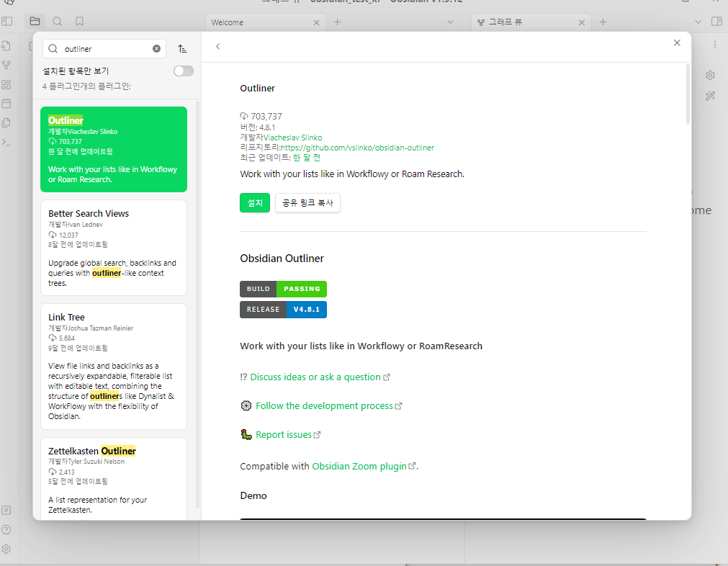This screenshot has width=728, height=566.
Task: Open help icon in ribbon
Action: 6,530
